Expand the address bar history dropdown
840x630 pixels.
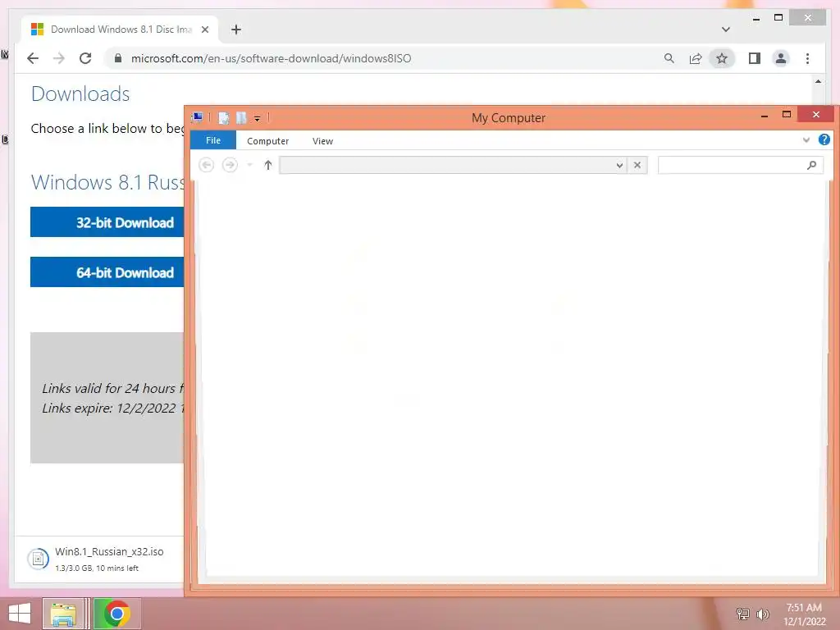point(619,165)
